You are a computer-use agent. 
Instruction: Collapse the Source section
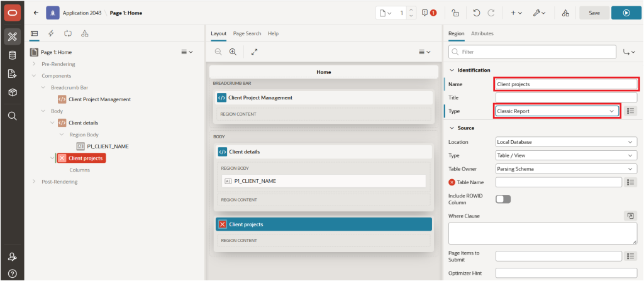[x=452, y=128]
